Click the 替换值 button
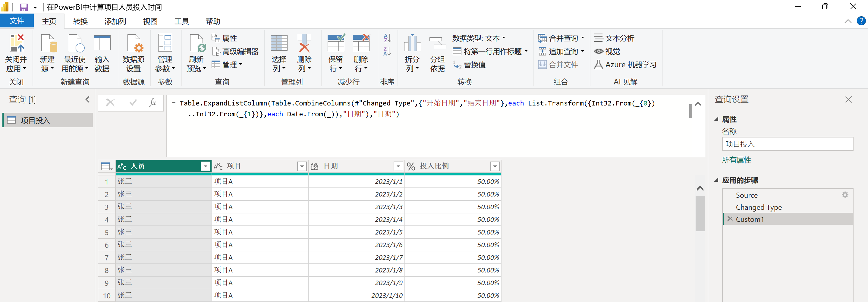The width and height of the screenshot is (868, 302). click(469, 64)
